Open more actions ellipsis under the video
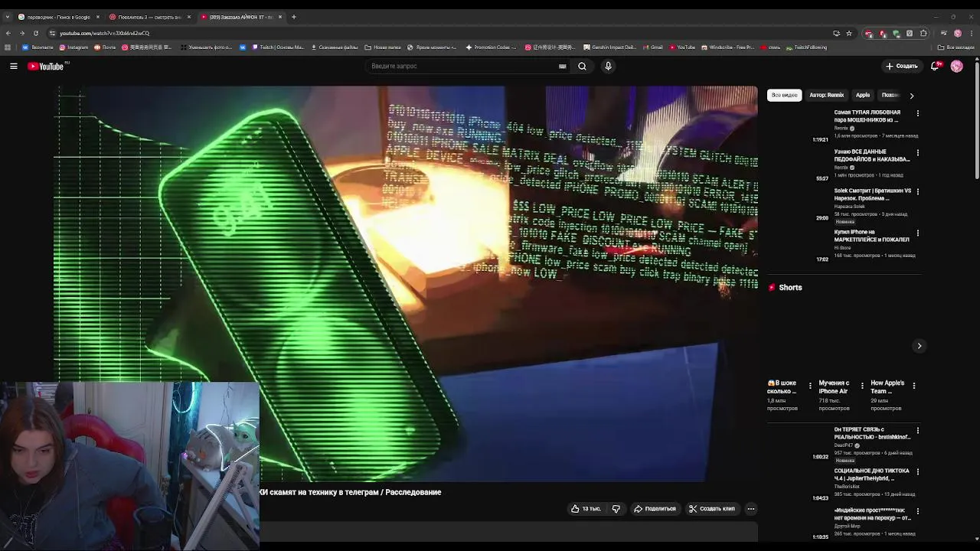Viewport: 980px width, 551px height. 750,509
